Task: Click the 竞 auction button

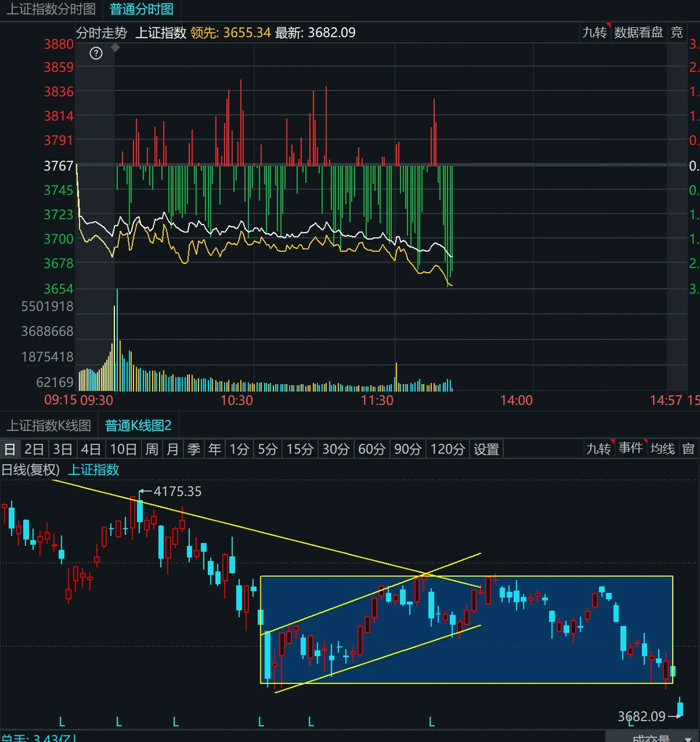Action: [x=677, y=32]
